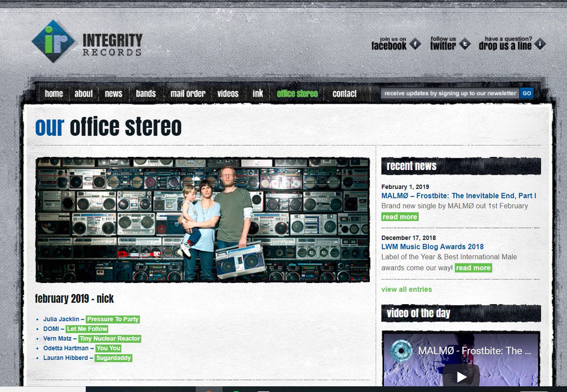This screenshot has height=392, width=567.
Task: Open the news menu item
Action: pos(113,94)
